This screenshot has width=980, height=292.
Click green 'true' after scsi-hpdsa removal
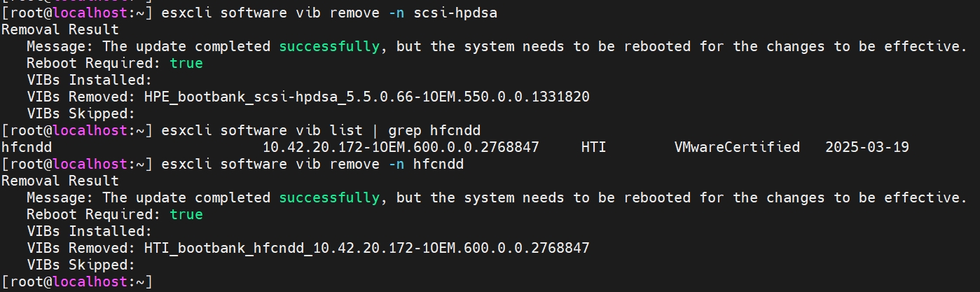click(186, 63)
